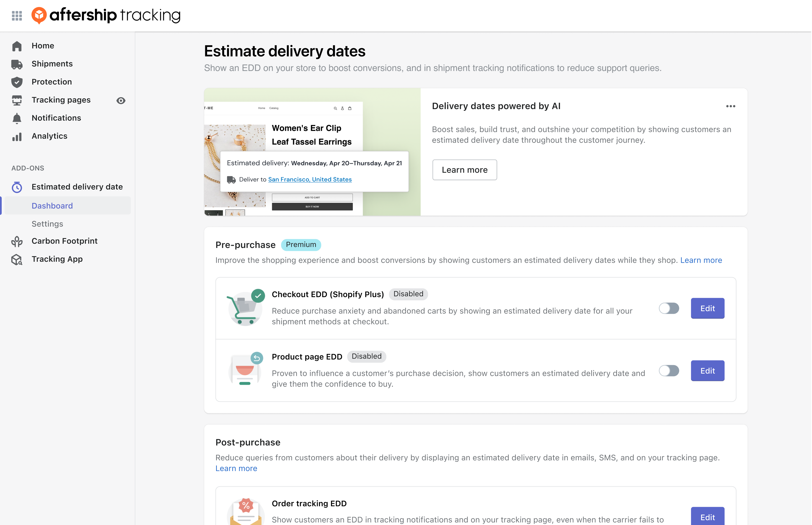
Task: Click the Carbon Footprint plant icon
Action: click(17, 241)
